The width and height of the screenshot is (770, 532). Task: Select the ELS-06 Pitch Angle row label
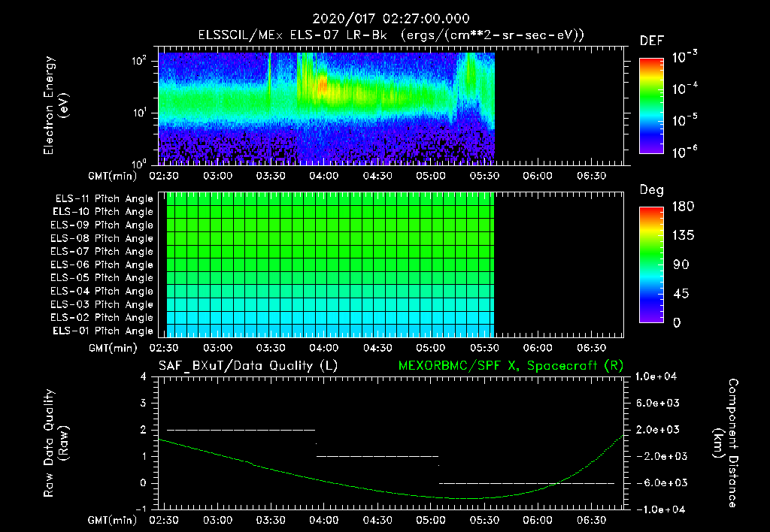pyautogui.click(x=102, y=264)
